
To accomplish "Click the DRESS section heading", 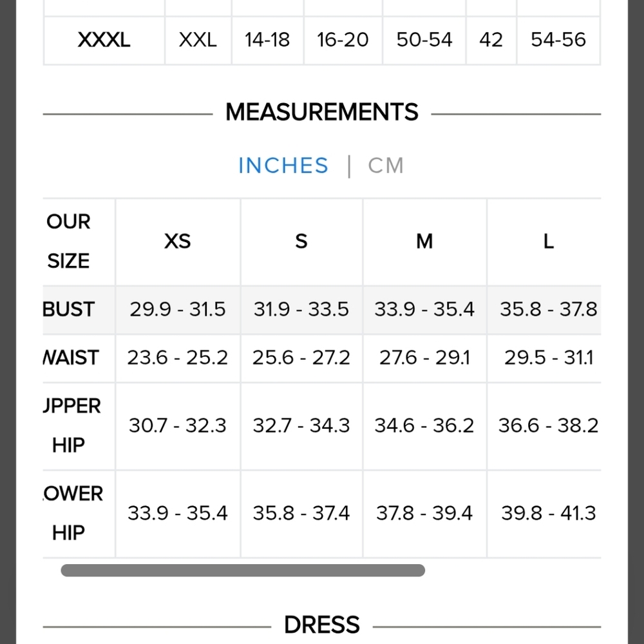I will [x=322, y=625].
